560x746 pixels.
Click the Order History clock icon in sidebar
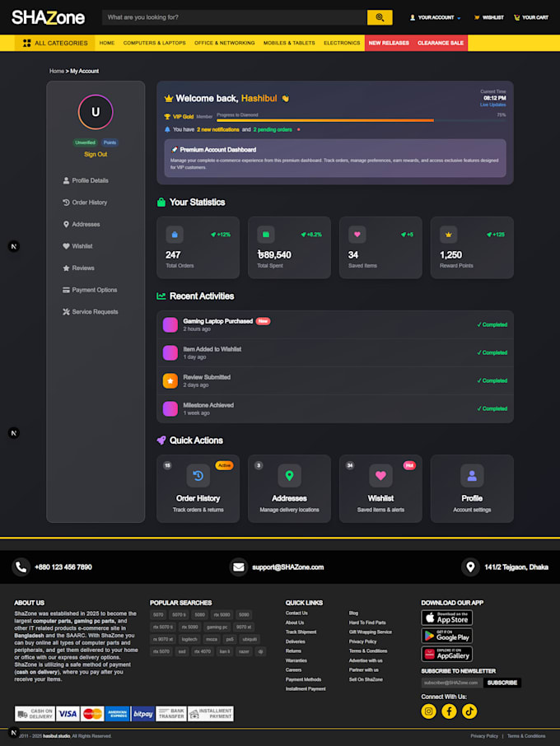pyautogui.click(x=66, y=203)
